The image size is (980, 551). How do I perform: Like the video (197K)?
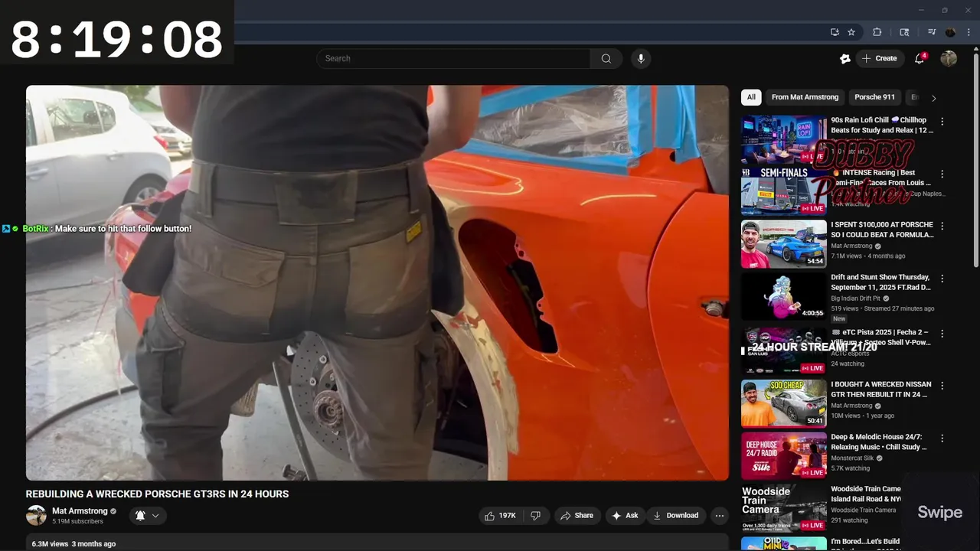(x=499, y=516)
